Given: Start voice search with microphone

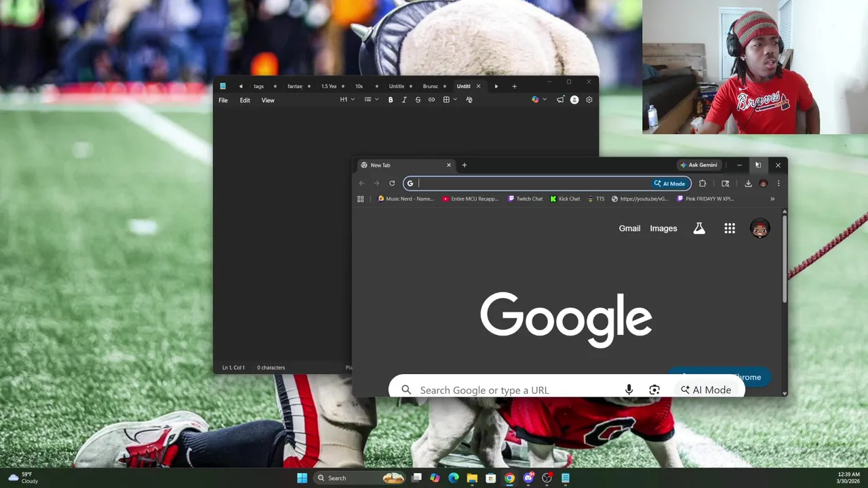Looking at the screenshot, I should 629,390.
